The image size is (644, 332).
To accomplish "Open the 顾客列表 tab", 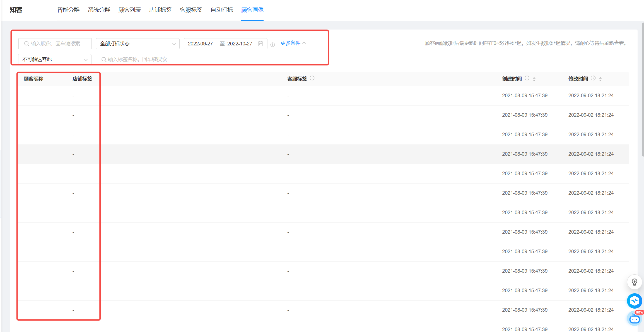I will click(130, 10).
